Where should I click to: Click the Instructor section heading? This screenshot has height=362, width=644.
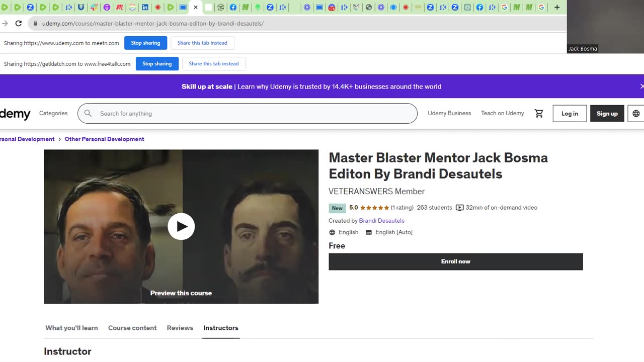point(67,351)
